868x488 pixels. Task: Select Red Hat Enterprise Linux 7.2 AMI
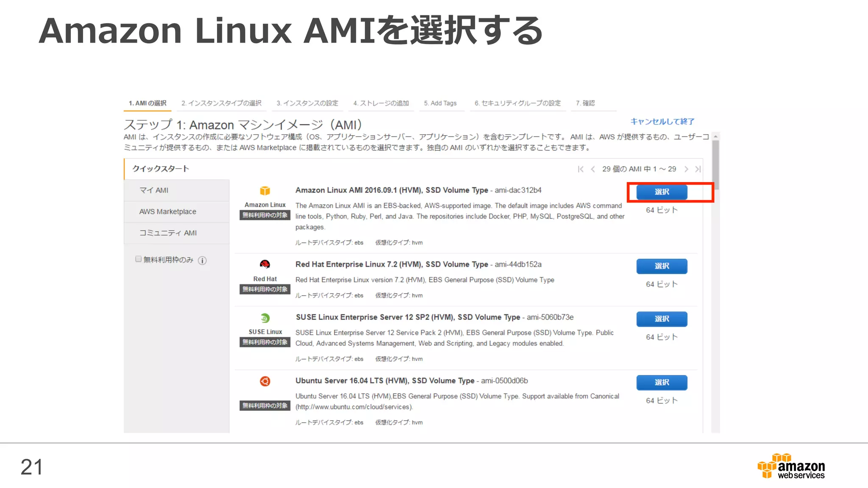(x=662, y=266)
